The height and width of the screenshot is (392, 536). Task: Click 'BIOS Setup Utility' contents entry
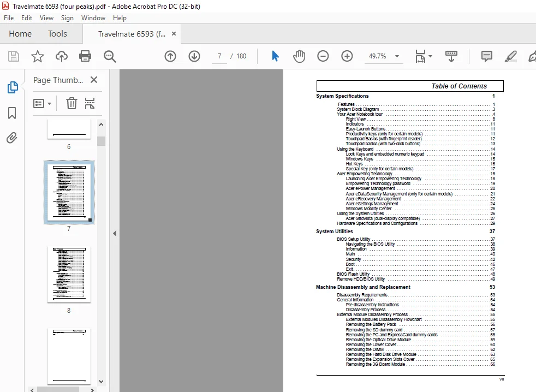point(354,240)
